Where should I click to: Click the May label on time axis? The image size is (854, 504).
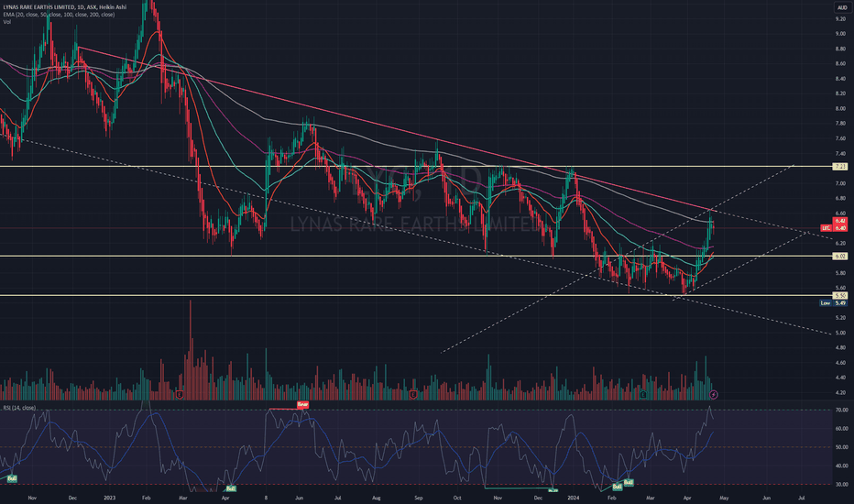coord(724,498)
